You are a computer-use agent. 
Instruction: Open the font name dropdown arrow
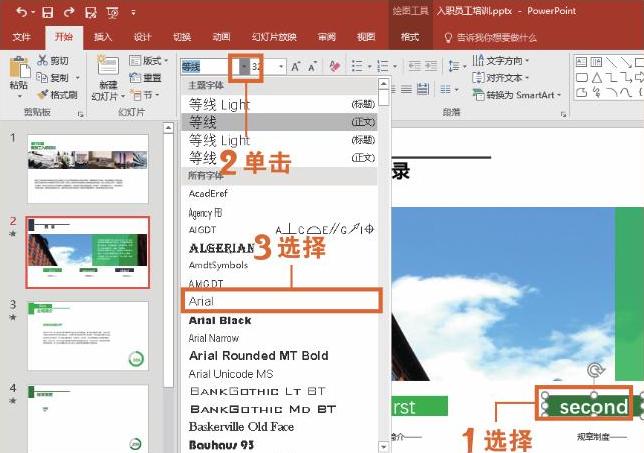(245, 67)
